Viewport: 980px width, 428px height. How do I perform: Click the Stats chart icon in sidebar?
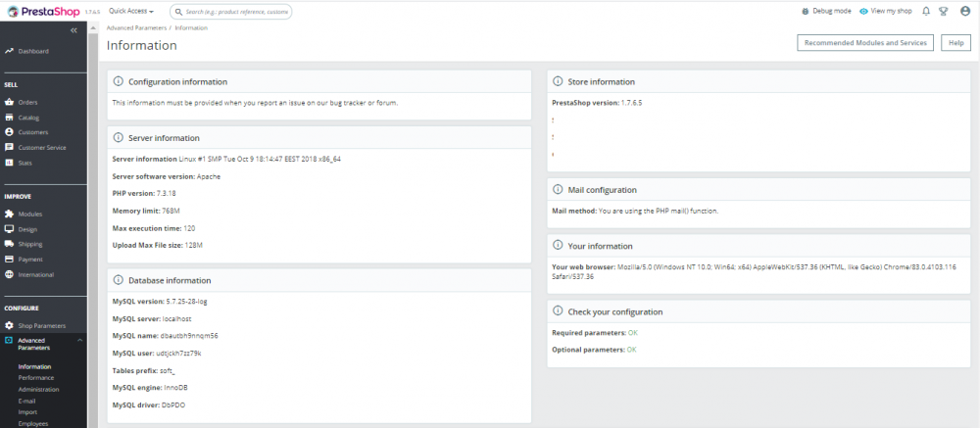10,163
